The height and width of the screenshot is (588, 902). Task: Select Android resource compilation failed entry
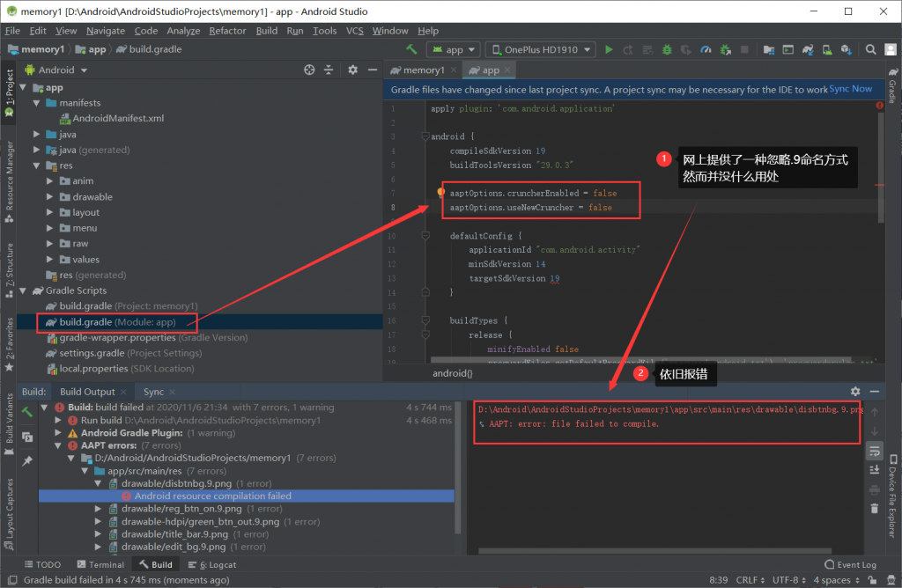click(x=213, y=496)
